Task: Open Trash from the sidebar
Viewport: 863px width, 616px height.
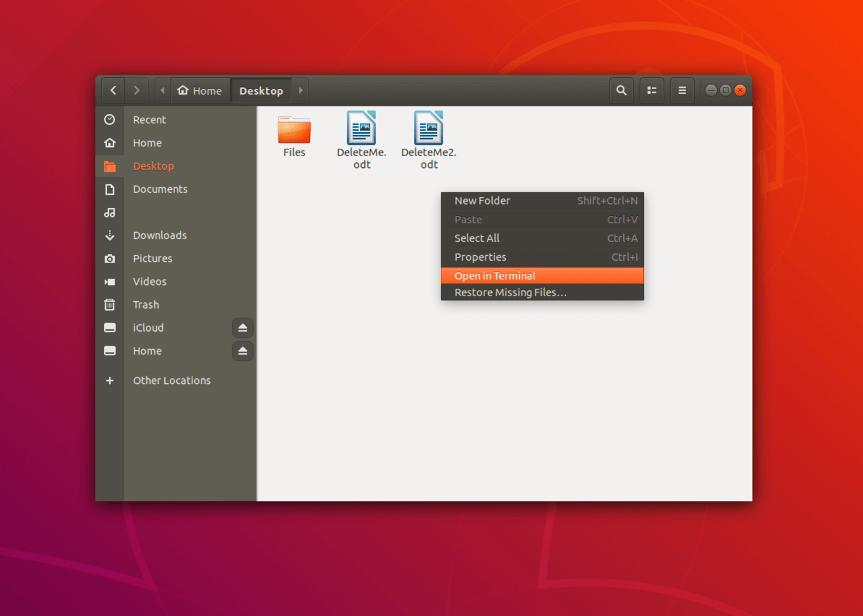Action: (146, 304)
